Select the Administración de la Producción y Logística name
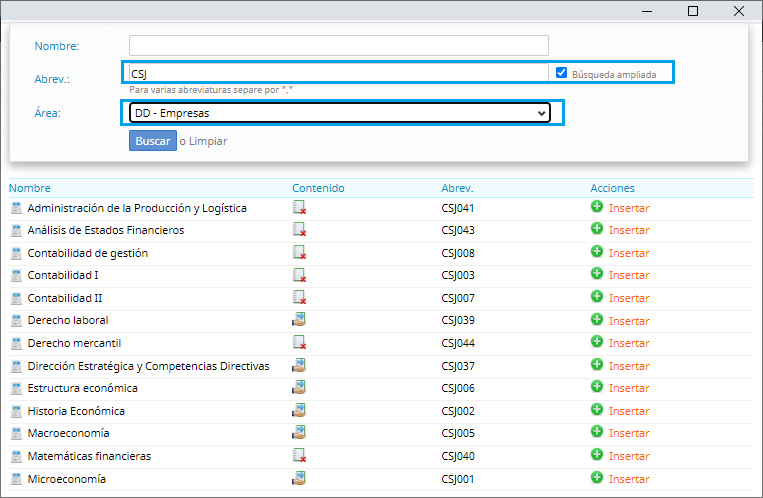This screenshot has height=498, width=763. pos(137,208)
